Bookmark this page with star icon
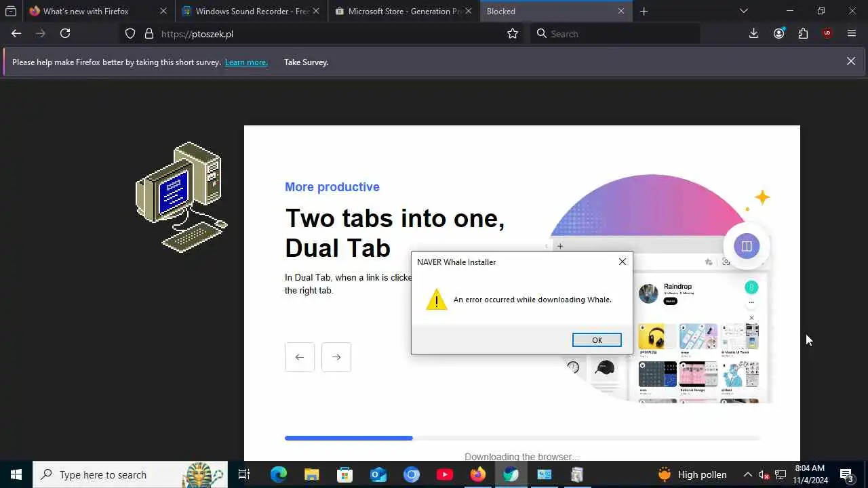Image resolution: width=868 pixels, height=488 pixels. pyautogui.click(x=513, y=34)
